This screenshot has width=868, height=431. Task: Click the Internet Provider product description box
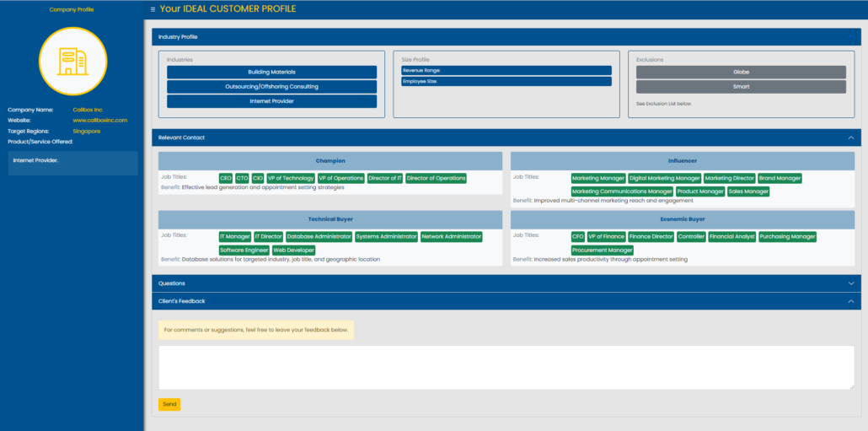[x=73, y=164]
